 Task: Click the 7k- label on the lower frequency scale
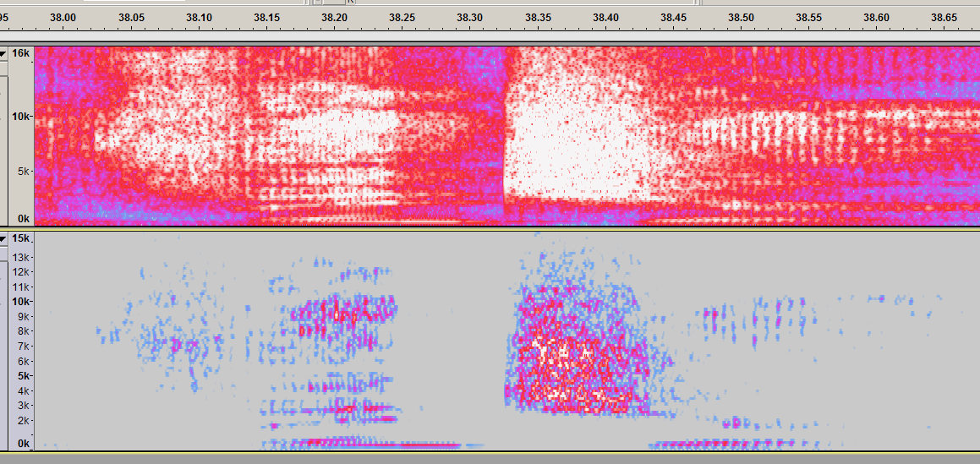pyautogui.click(x=25, y=346)
